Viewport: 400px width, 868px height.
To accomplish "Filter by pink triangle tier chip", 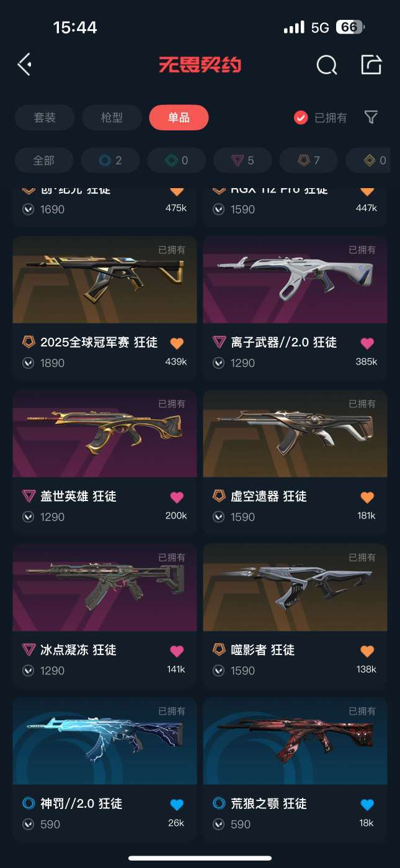I will 242,160.
